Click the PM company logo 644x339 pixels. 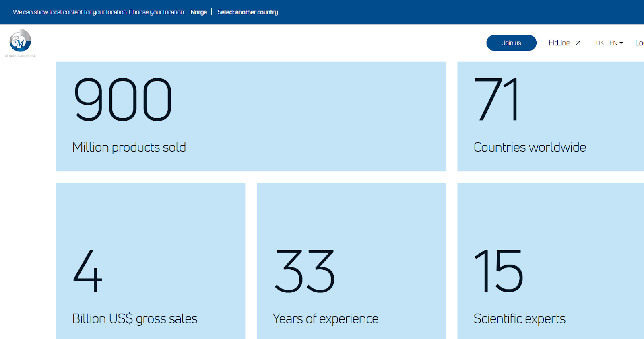[20, 41]
